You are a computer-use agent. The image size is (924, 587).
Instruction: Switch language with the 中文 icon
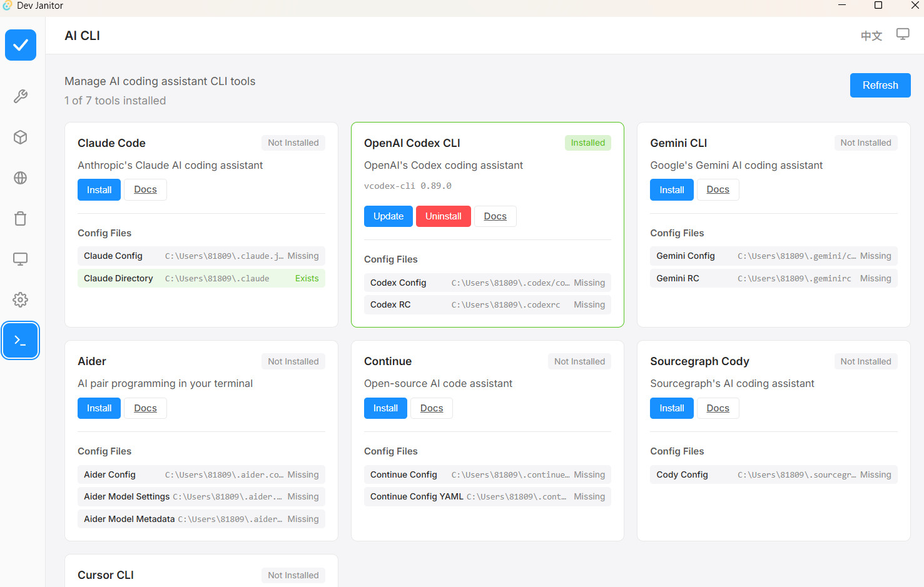871,36
